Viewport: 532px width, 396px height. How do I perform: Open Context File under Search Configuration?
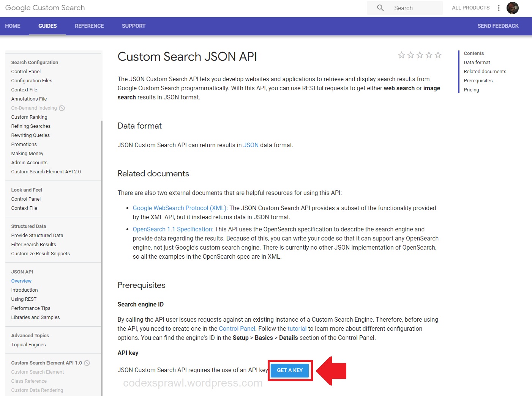(24, 90)
